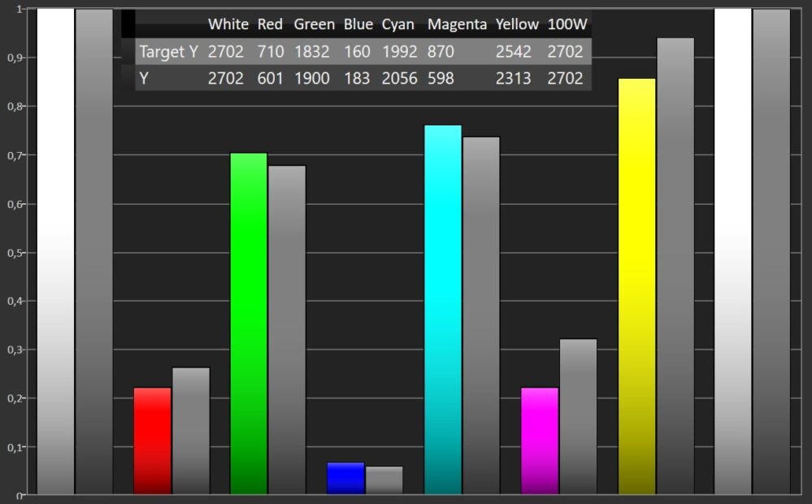Click Target Y value 2702 under White

(x=226, y=51)
